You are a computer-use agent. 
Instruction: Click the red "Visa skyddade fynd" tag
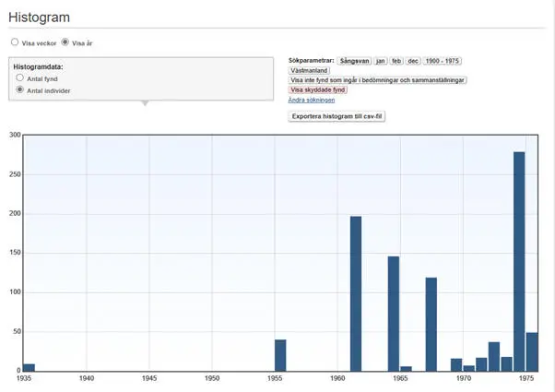[x=318, y=90]
